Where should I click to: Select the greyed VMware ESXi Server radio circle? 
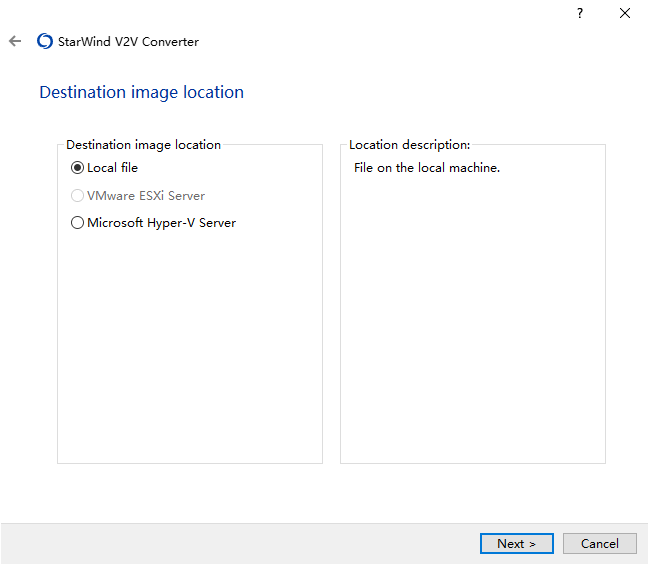77,195
